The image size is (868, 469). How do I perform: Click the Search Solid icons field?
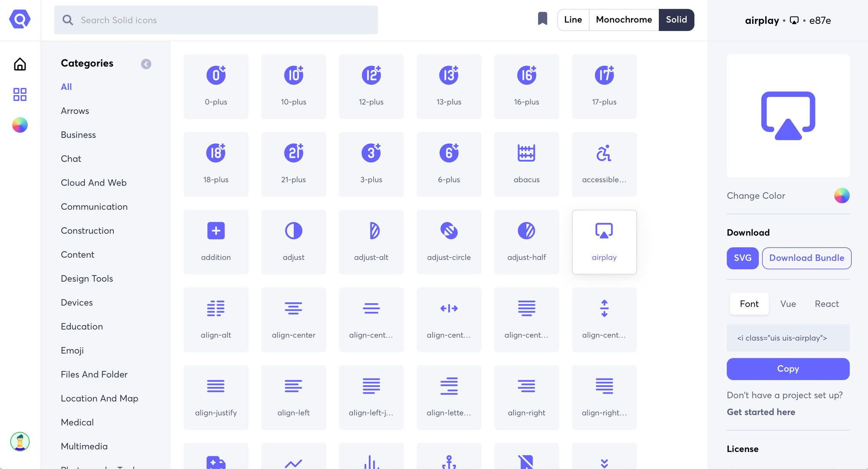[216, 20]
